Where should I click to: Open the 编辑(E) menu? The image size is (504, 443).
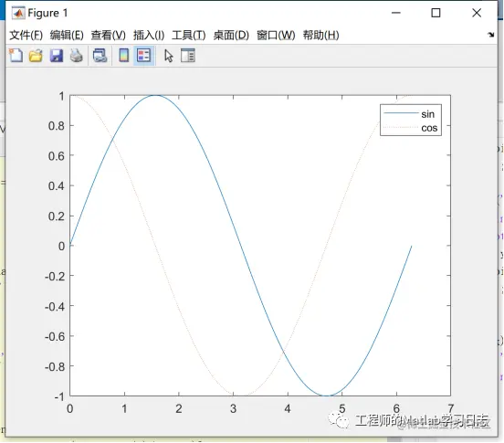coord(67,35)
